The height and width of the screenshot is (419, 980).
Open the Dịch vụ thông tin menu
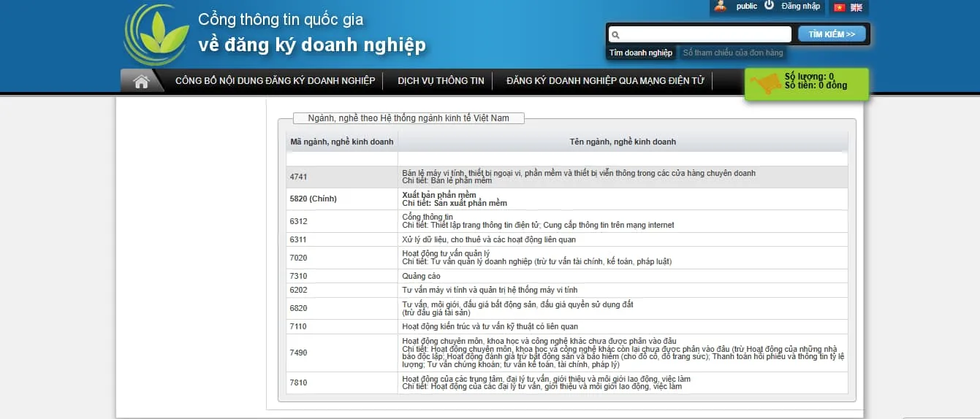pos(441,81)
